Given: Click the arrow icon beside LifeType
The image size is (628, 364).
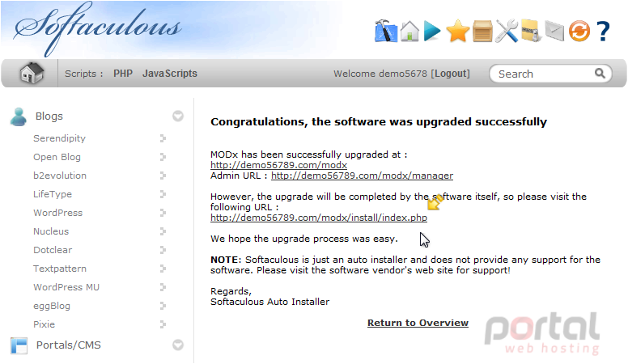Looking at the screenshot, I should point(163,194).
